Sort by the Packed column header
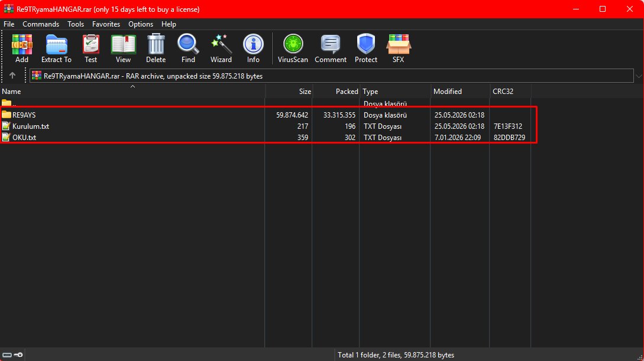 [x=336, y=91]
